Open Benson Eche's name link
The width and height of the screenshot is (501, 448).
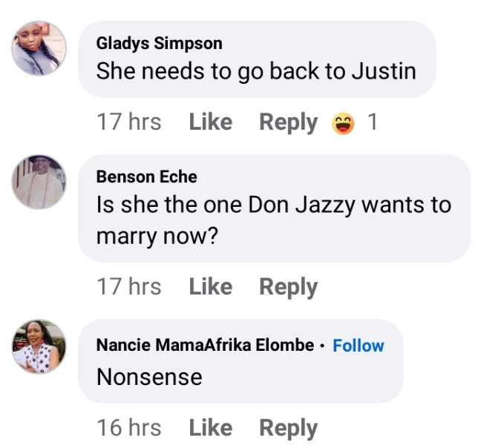pos(147,177)
